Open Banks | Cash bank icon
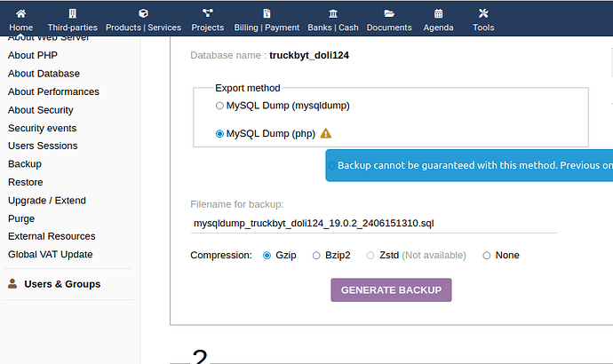 click(x=332, y=13)
